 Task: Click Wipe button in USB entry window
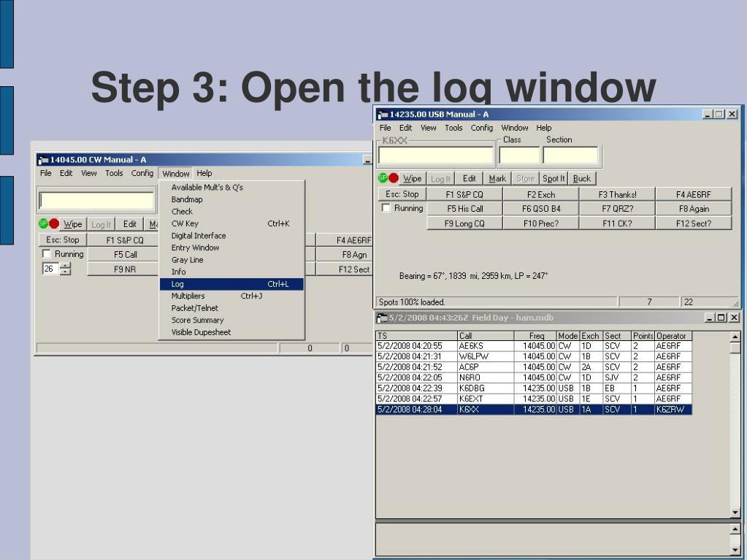tap(412, 178)
